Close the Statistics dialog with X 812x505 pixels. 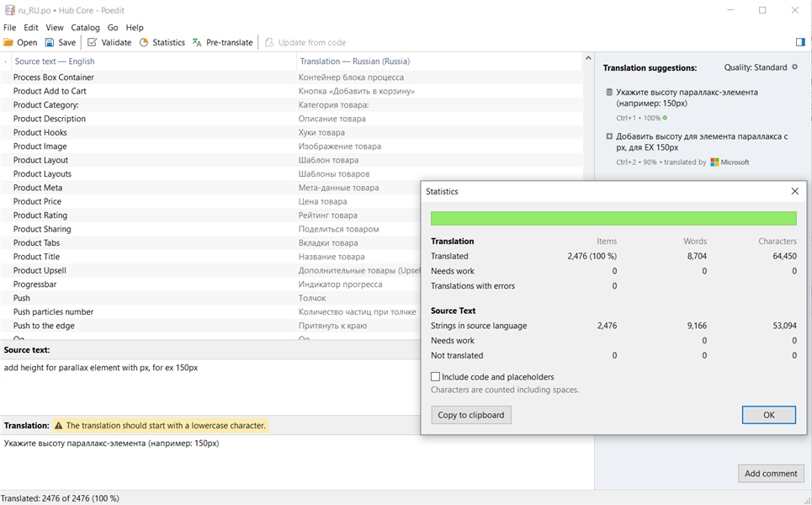[795, 191]
